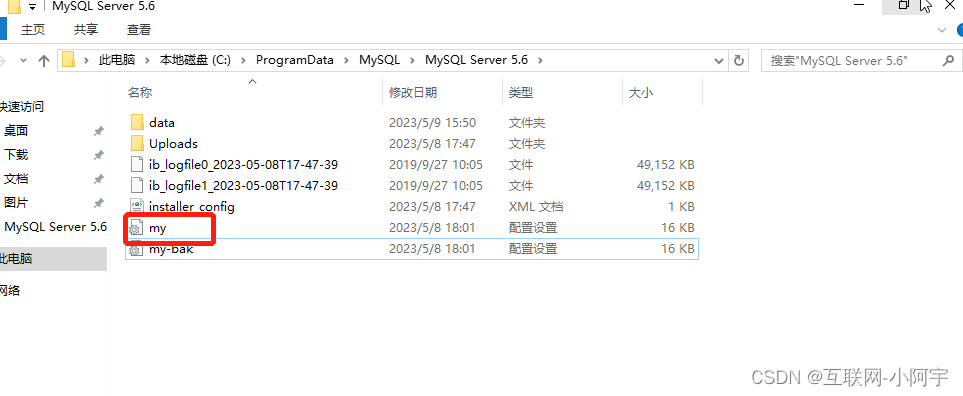Select the my config file icon
This screenshot has height=396, width=963.
pyautogui.click(x=136, y=228)
